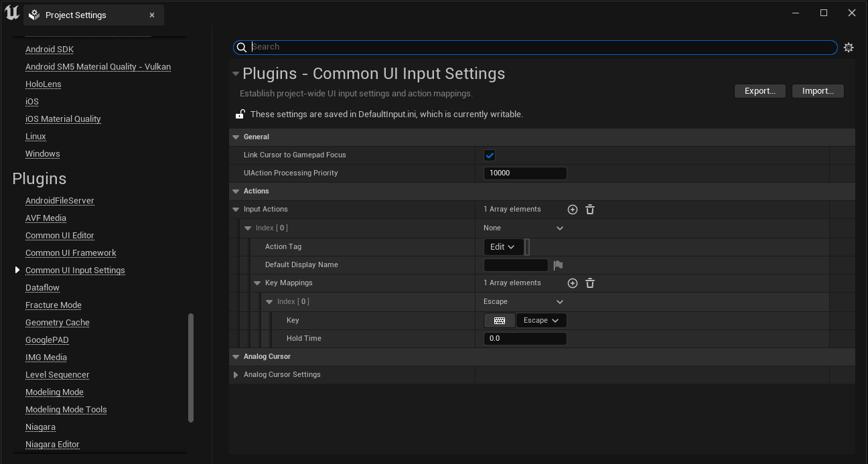Remove all Input Actions array elements

click(x=590, y=210)
